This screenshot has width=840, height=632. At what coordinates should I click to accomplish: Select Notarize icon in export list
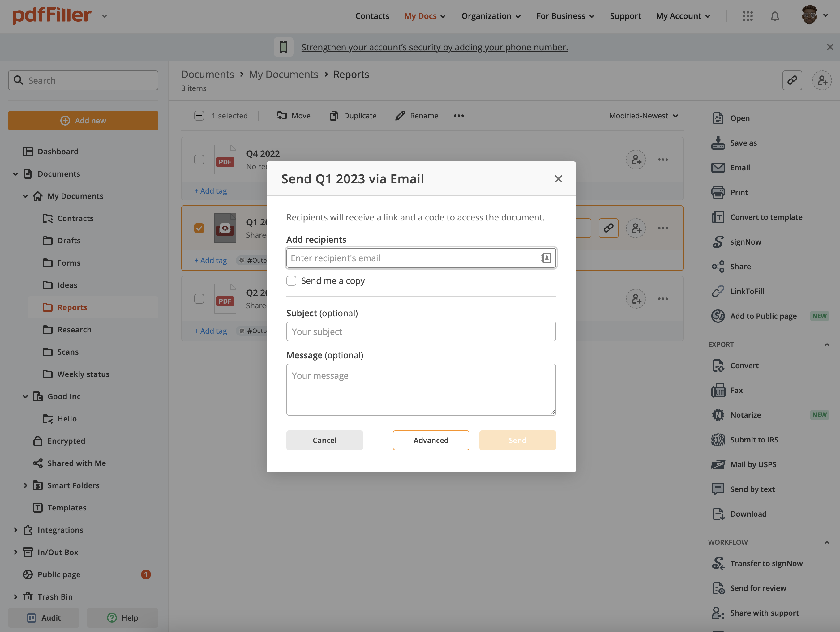click(x=718, y=415)
